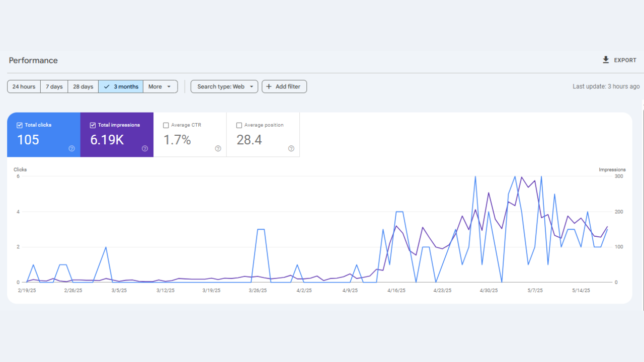Click the 300 impressions axis label

pos(619,176)
